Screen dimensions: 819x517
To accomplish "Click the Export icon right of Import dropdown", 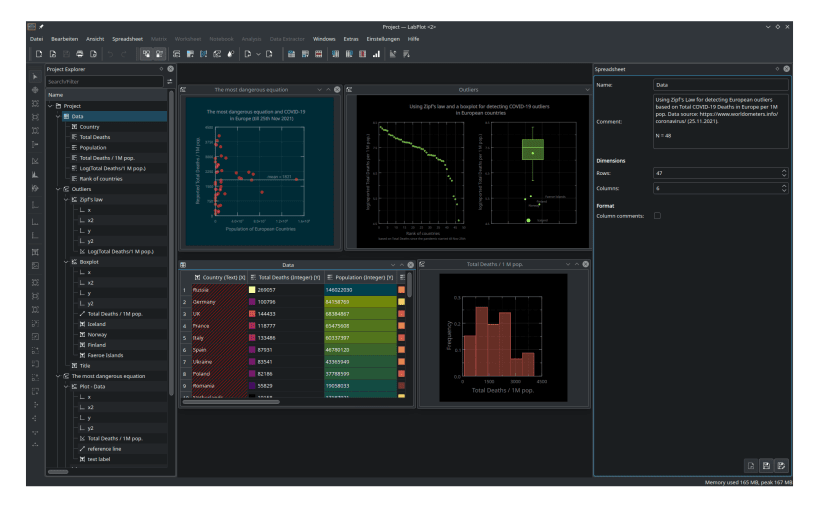I will tap(269, 54).
